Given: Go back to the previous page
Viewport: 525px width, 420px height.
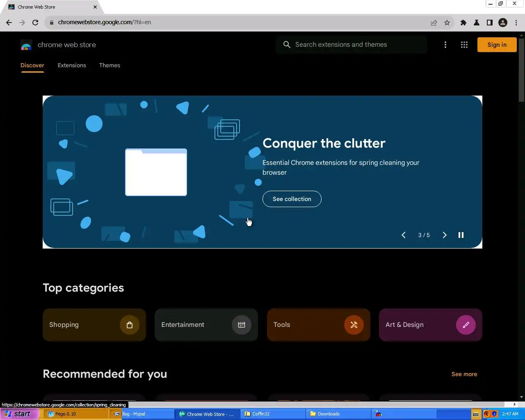Looking at the screenshot, I should [9, 23].
